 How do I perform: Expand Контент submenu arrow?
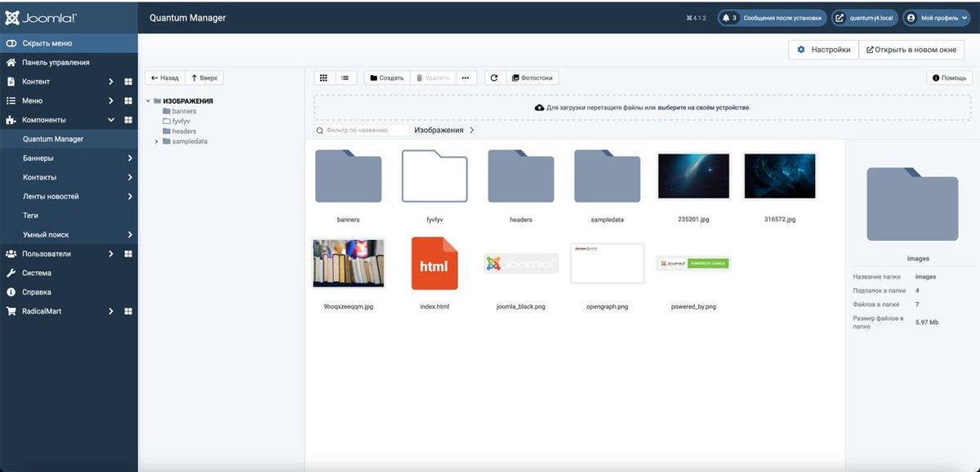pos(111,82)
